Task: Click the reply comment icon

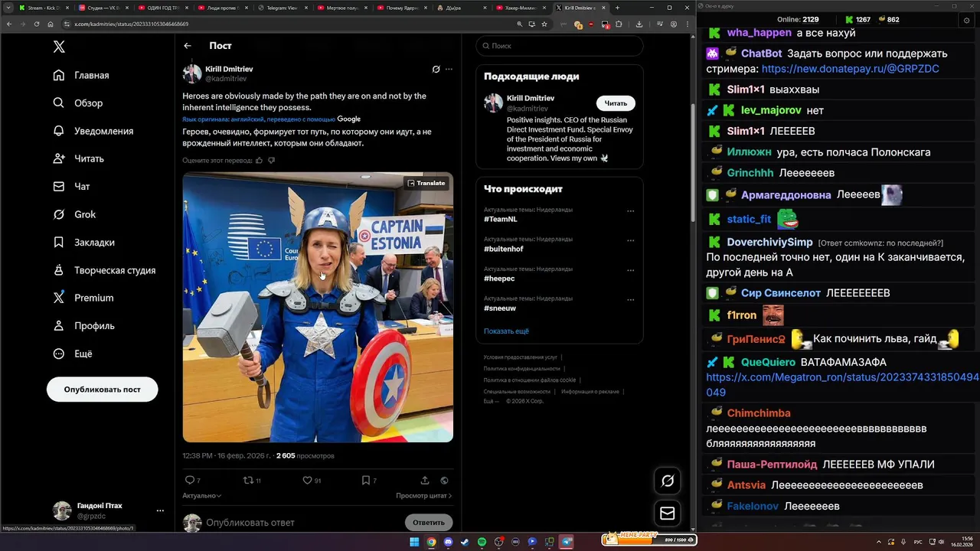Action: [x=190, y=481]
